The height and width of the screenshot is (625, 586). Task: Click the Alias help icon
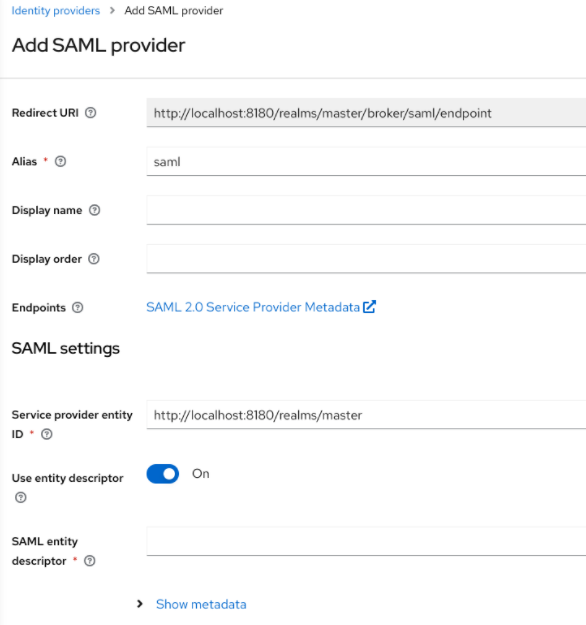pyautogui.click(x=61, y=161)
